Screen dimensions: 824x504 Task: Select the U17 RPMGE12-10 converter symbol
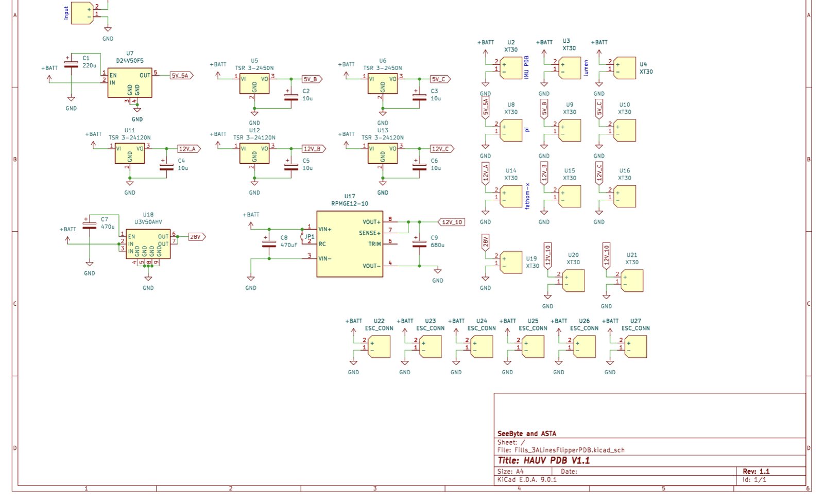(350, 244)
